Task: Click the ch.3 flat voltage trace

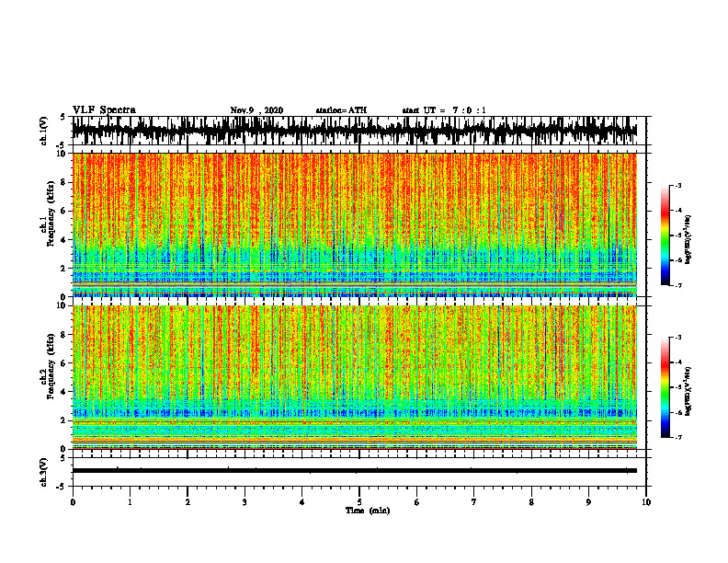Action: 354,471
